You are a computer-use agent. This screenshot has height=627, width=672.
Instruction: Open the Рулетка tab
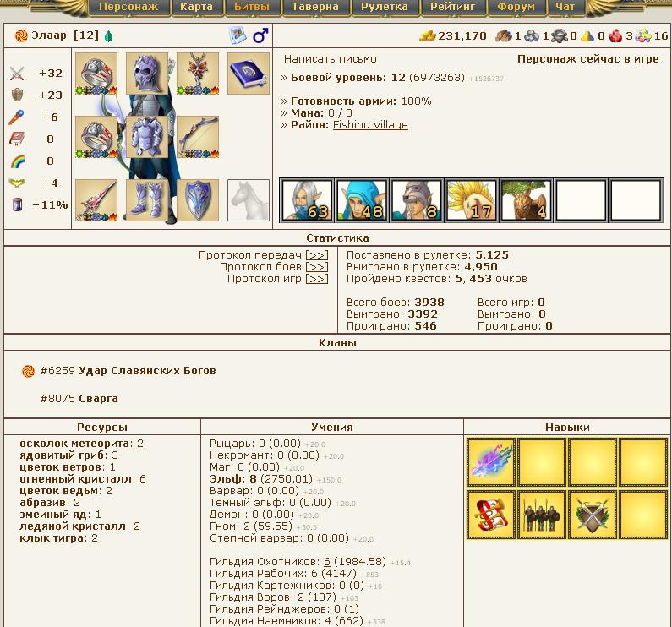(x=385, y=7)
